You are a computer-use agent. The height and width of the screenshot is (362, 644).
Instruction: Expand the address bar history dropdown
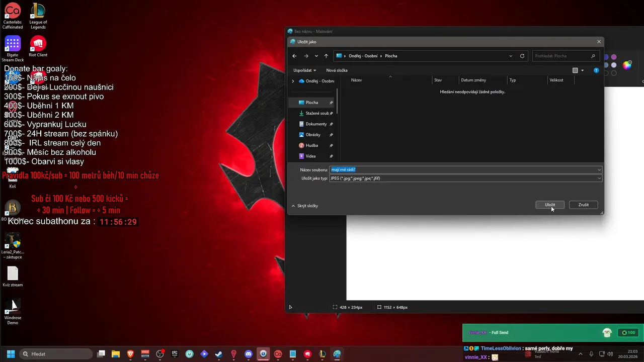[511, 56]
